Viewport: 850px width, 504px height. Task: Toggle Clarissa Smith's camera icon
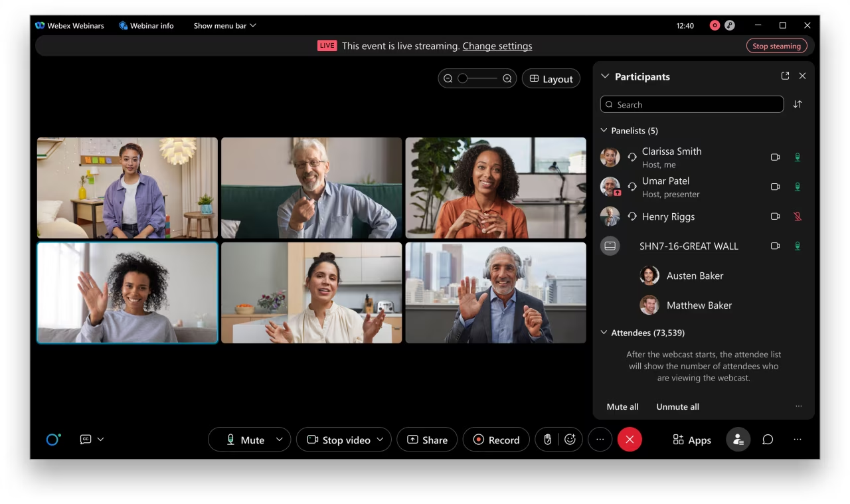(775, 157)
